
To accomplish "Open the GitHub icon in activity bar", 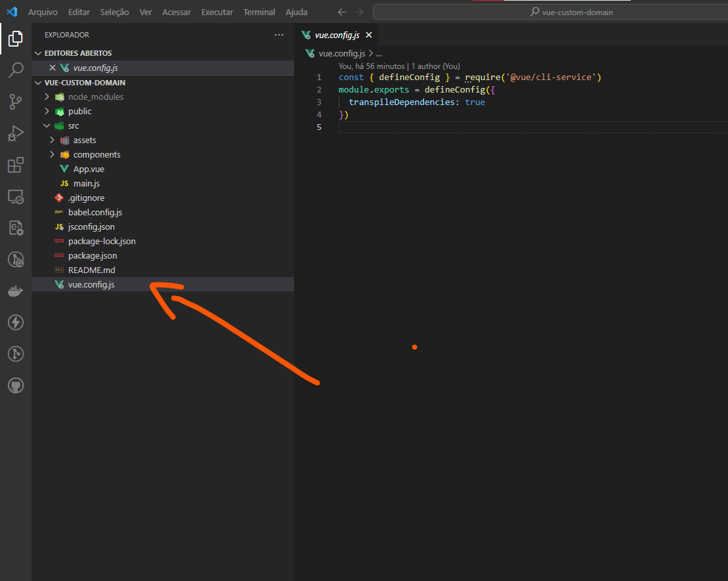I will 16,385.
